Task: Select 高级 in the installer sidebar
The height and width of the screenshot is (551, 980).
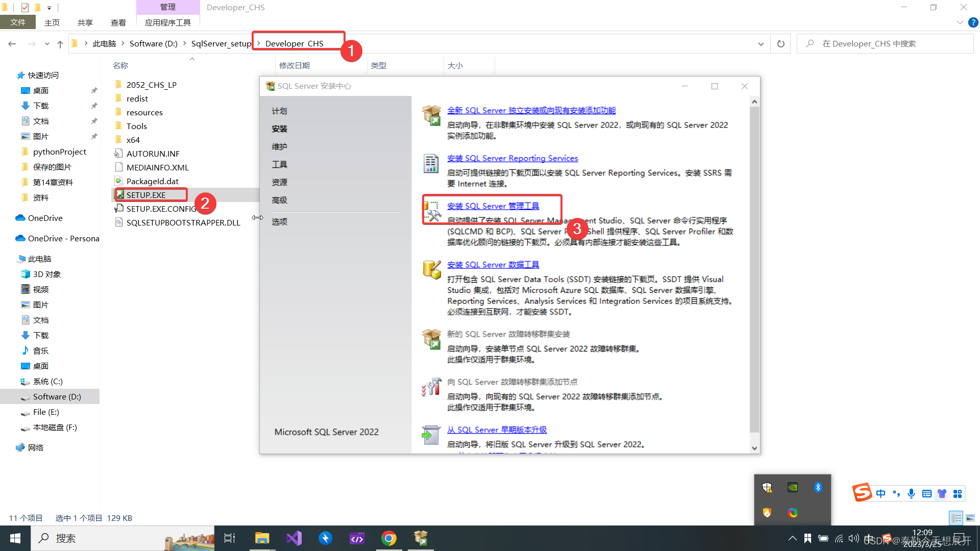Action: pos(279,200)
